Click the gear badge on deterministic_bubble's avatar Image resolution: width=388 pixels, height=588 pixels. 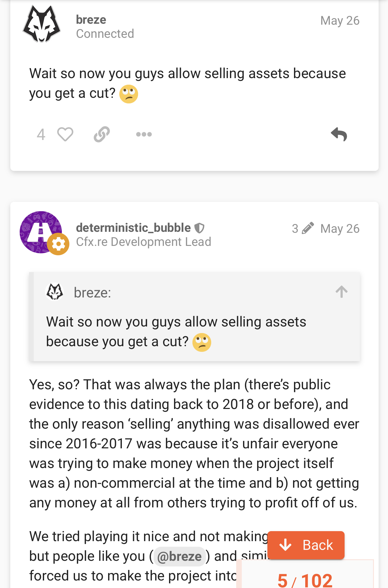tap(58, 244)
